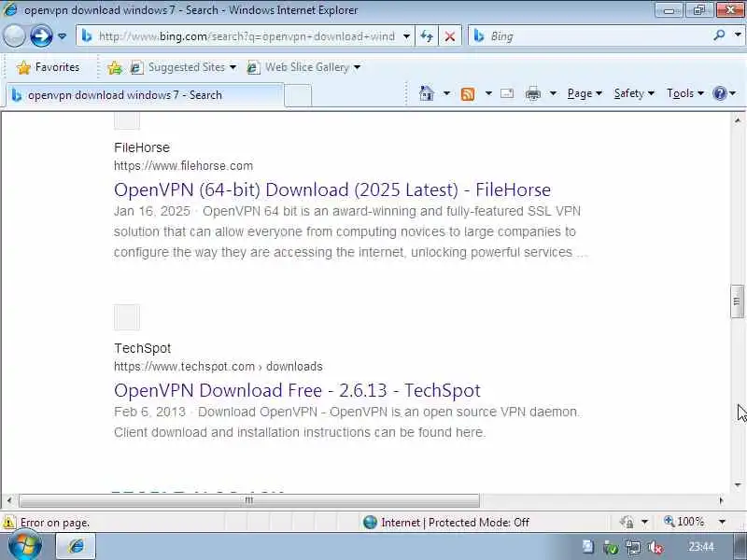Screen dimensions: 747x560
Task: Click the green shield tray icon
Action: 611,548
